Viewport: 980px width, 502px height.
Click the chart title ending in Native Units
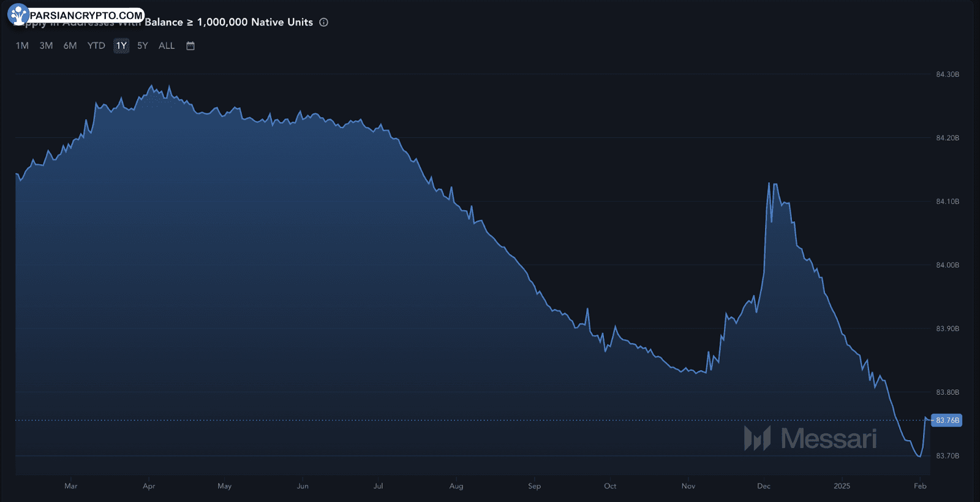point(164,22)
